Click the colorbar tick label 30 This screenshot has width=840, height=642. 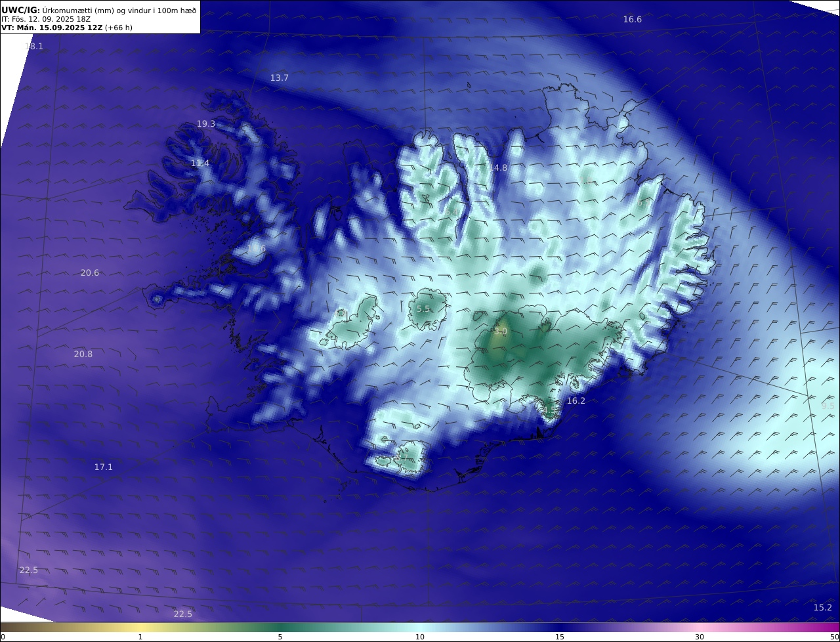(700, 637)
